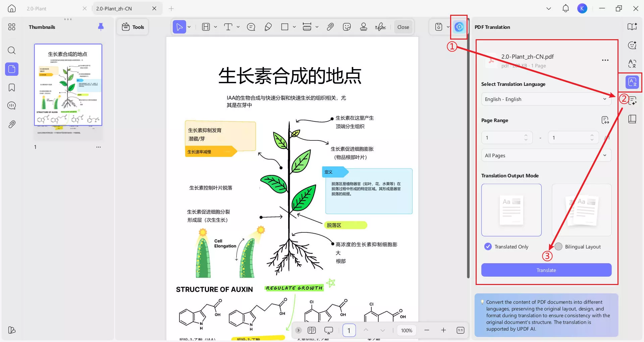Screen dimensions: 644x342
Task: Open the Signature tool
Action: coord(380,27)
